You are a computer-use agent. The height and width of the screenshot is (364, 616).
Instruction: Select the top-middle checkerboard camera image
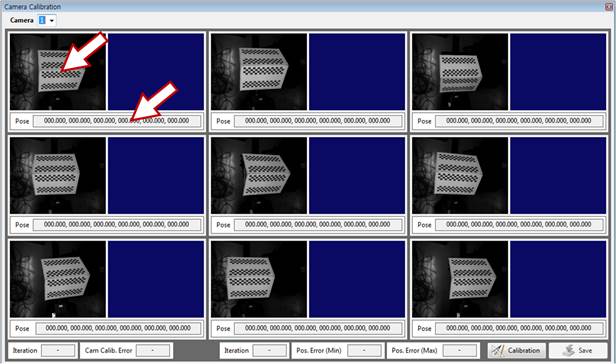pos(259,71)
